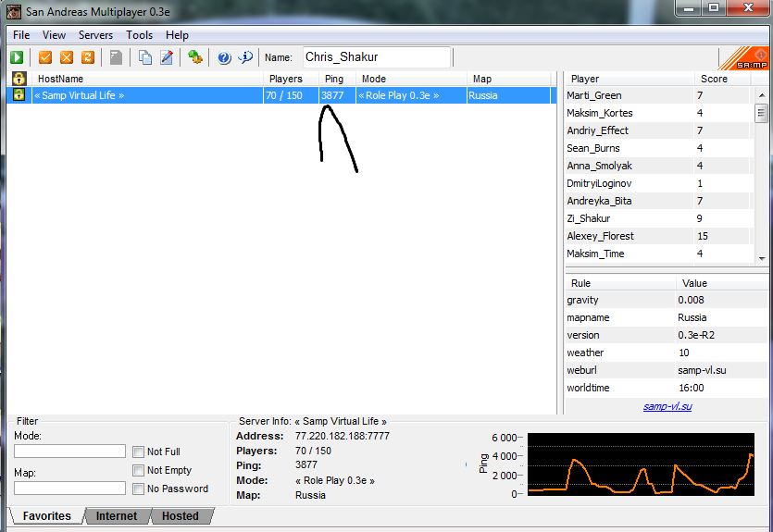Click the Map filter input field
Image resolution: width=773 pixels, height=532 pixels.
[x=69, y=489]
